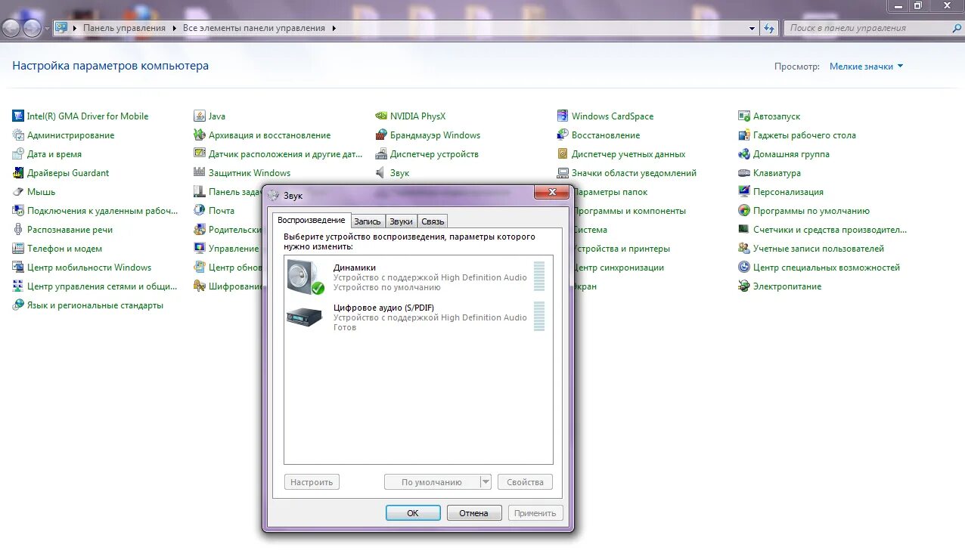Open Домашняя группа icon
The image size is (965, 560).
744,153
